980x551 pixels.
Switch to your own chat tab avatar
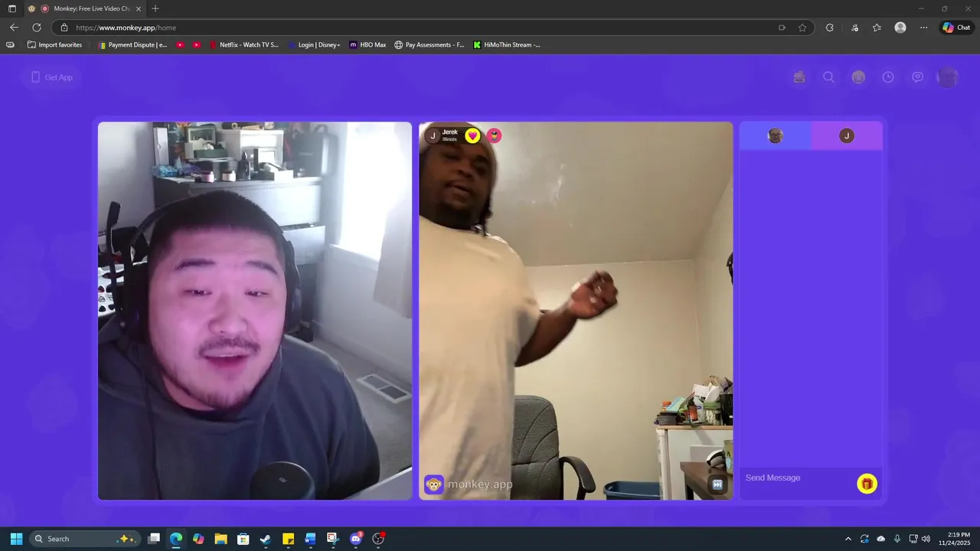pos(776,135)
